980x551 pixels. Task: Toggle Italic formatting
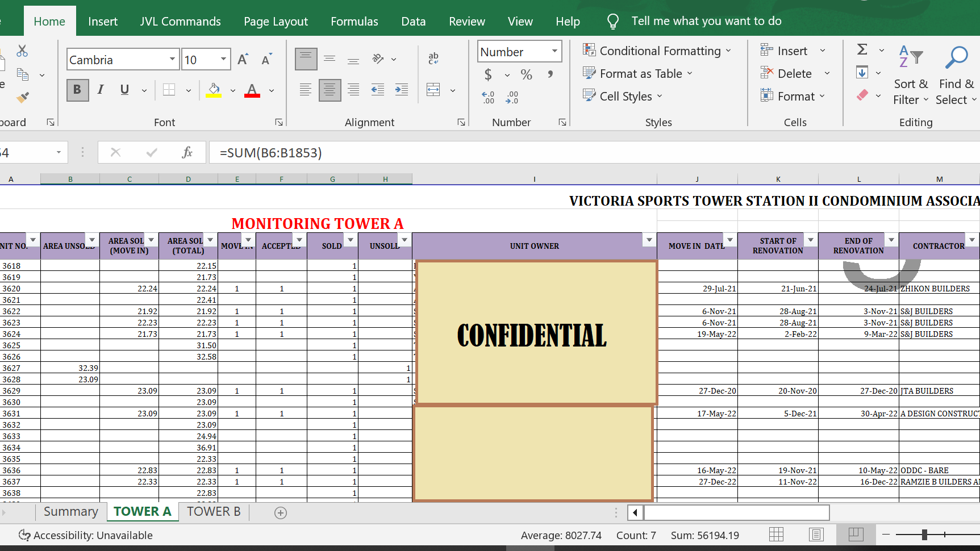(101, 90)
